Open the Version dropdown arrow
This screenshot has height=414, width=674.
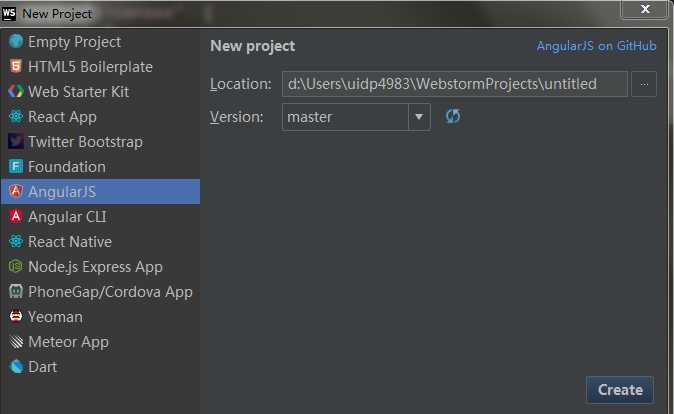pyautogui.click(x=419, y=117)
